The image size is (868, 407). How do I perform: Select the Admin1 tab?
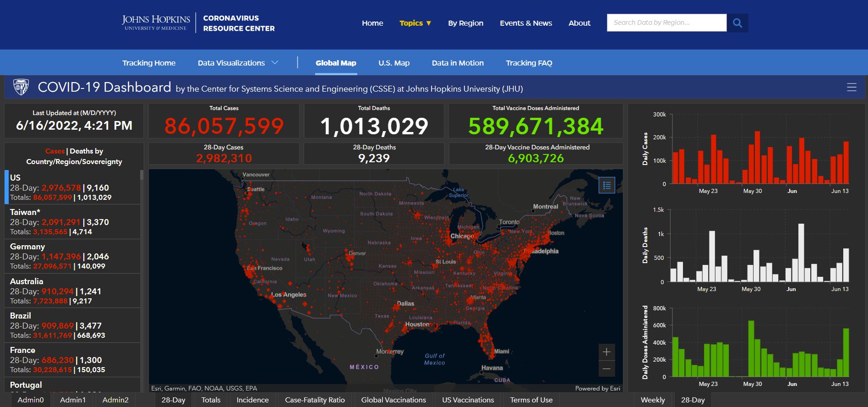[x=73, y=400]
